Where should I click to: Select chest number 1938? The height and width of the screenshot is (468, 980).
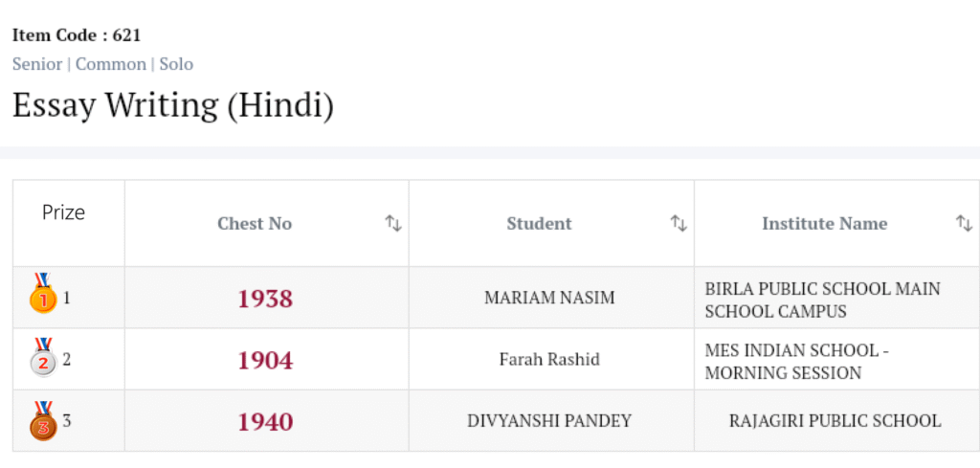click(x=265, y=299)
